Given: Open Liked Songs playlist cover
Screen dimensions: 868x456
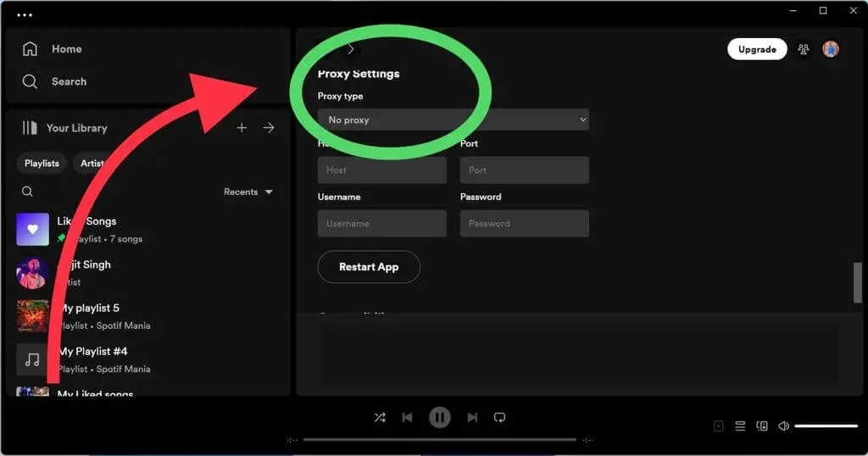Looking at the screenshot, I should click(33, 229).
